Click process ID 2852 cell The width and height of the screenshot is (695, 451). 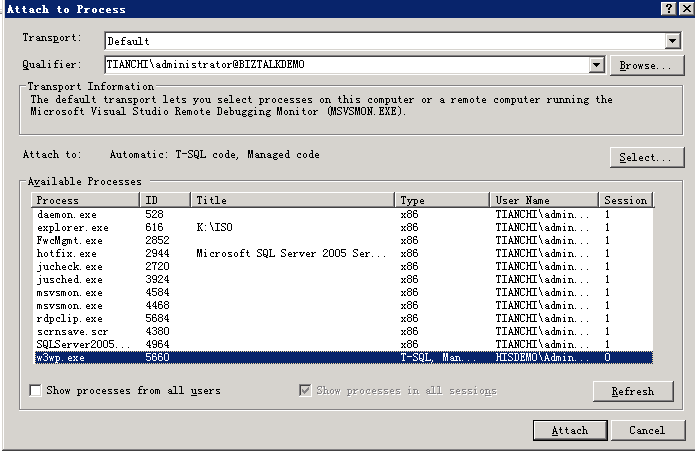pos(157,241)
